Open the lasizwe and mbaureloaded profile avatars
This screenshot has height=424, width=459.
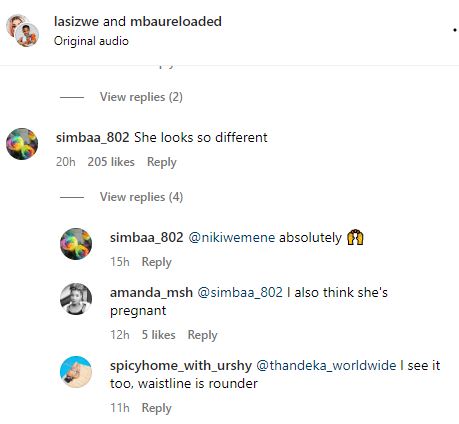(x=23, y=31)
